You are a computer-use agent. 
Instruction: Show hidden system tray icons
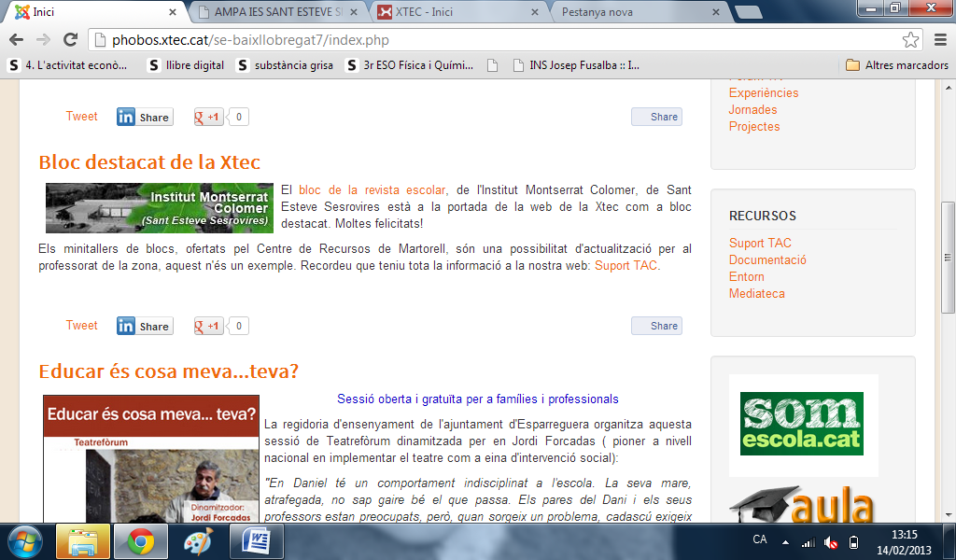tap(786, 541)
